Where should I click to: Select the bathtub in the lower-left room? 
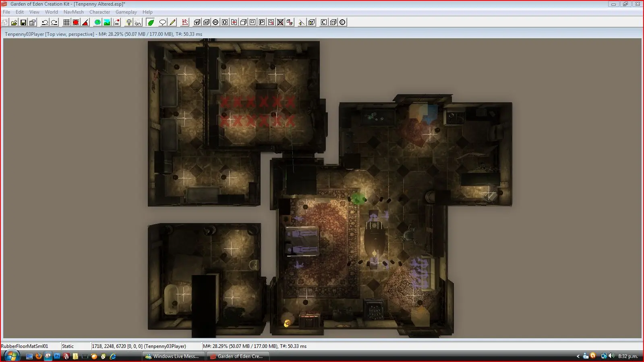click(171, 299)
